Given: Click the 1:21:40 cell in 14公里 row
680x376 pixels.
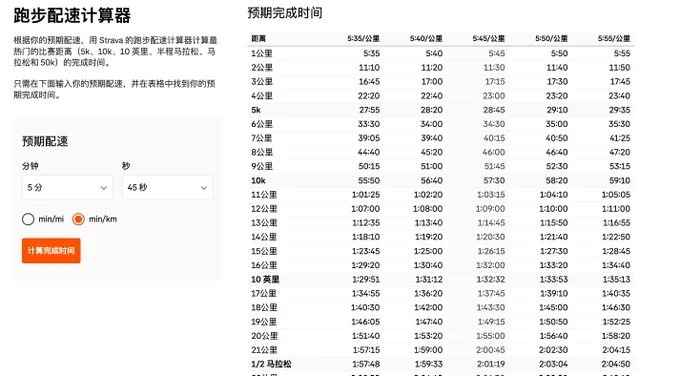Looking at the screenshot, I should pyautogui.click(x=554, y=237).
